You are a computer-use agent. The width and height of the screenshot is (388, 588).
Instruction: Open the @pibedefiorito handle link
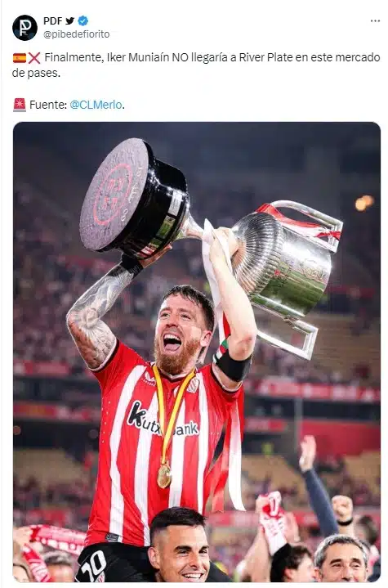[x=77, y=34]
